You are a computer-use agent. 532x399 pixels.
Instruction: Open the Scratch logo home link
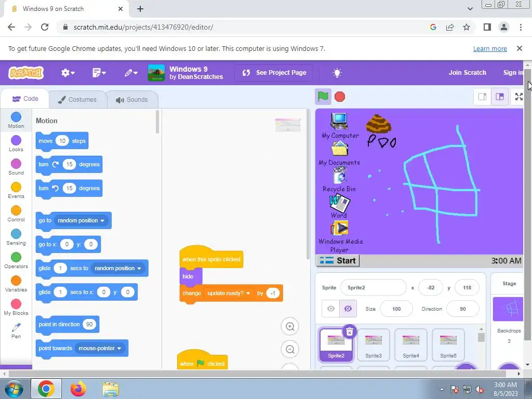tap(26, 73)
